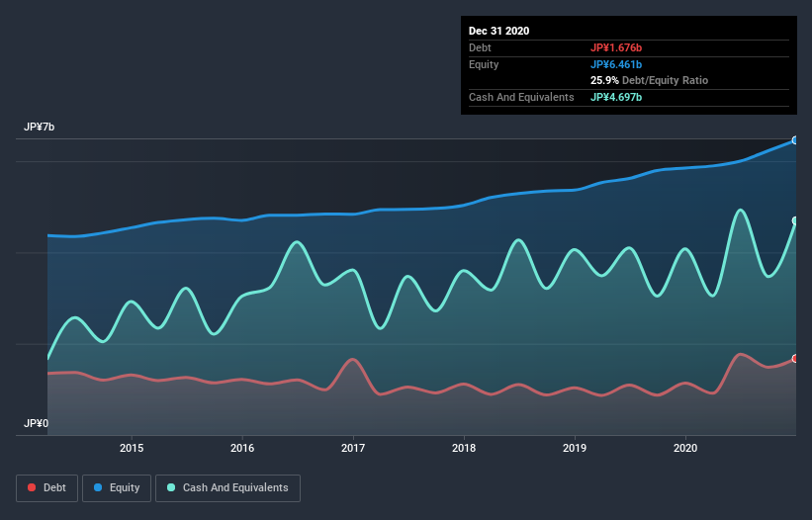Toggle Cash And Equivalents legend button
The height and width of the screenshot is (520, 812).
[x=227, y=488]
